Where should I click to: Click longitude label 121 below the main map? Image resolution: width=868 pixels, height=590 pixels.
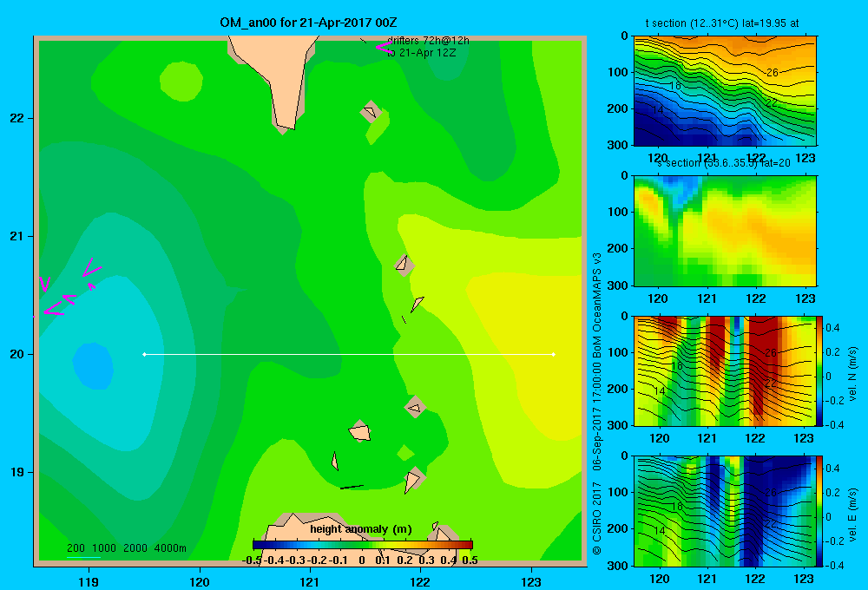[310, 581]
